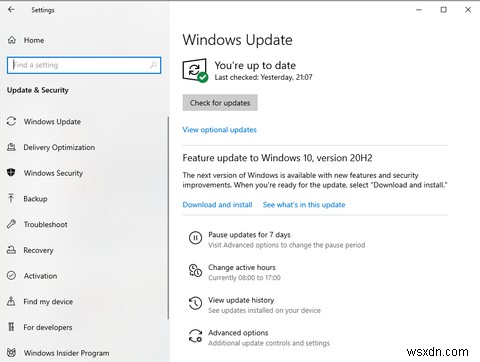Click the Delivery Optimization icon

12,147
